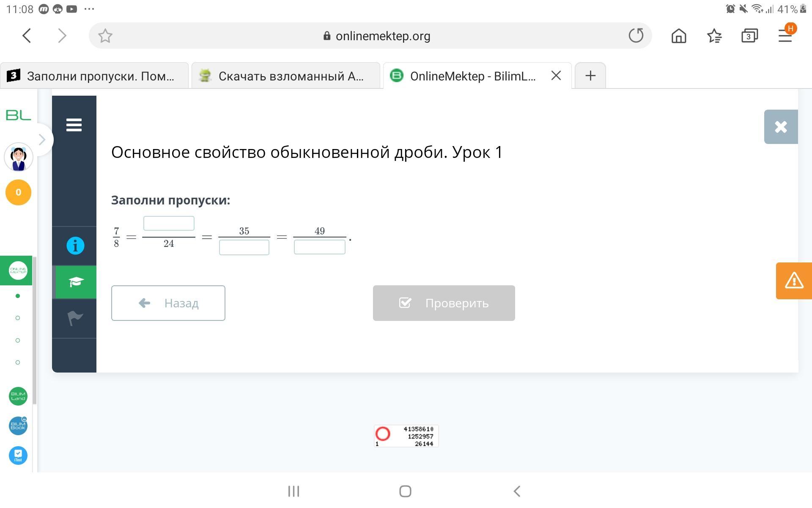The height and width of the screenshot is (508, 812).
Task: Click the blue info icon
Action: pyautogui.click(x=75, y=246)
